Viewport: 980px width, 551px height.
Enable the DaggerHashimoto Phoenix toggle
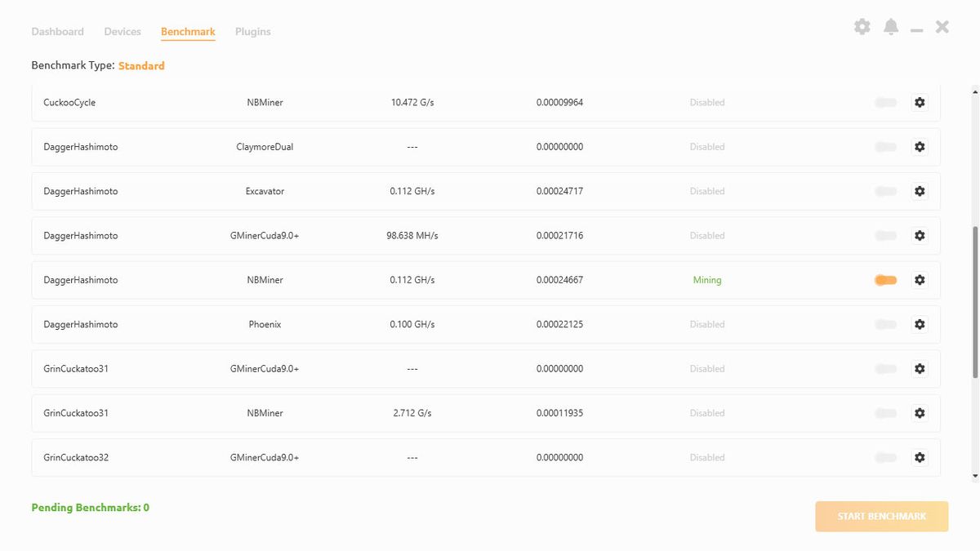click(x=885, y=324)
